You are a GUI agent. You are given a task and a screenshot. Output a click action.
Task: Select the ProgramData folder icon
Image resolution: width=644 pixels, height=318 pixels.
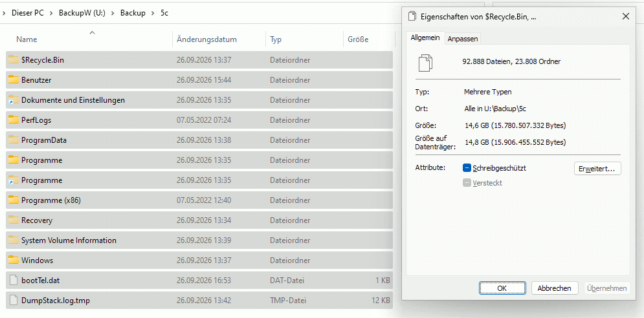(x=14, y=140)
